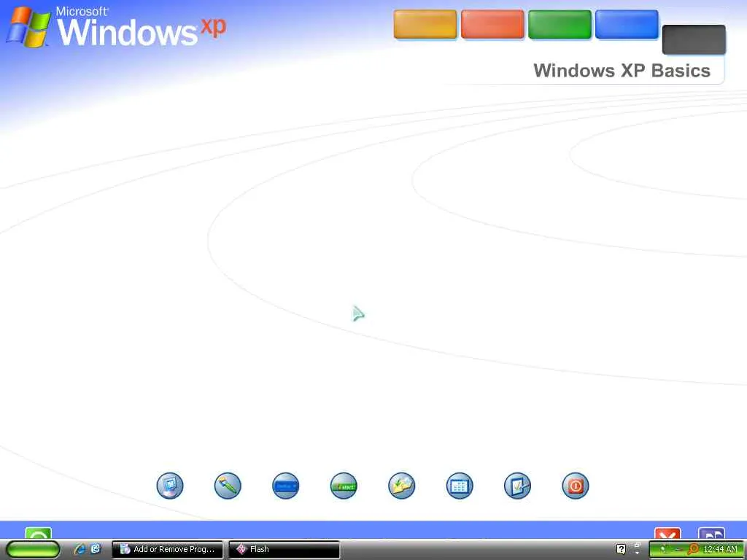Select the paintbrush desktop customization icon
747x560 pixels.
tap(228, 486)
